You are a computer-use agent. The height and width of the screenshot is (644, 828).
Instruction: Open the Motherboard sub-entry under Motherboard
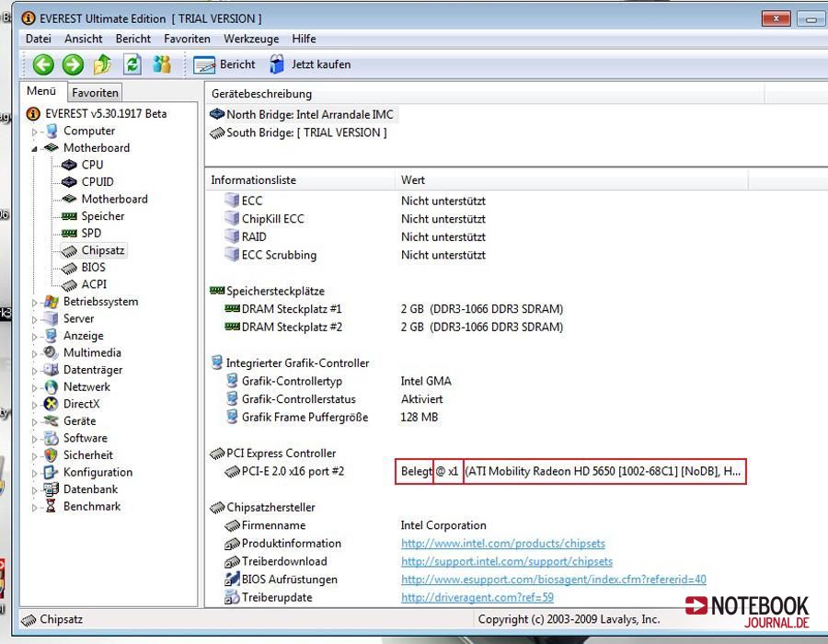point(115,199)
